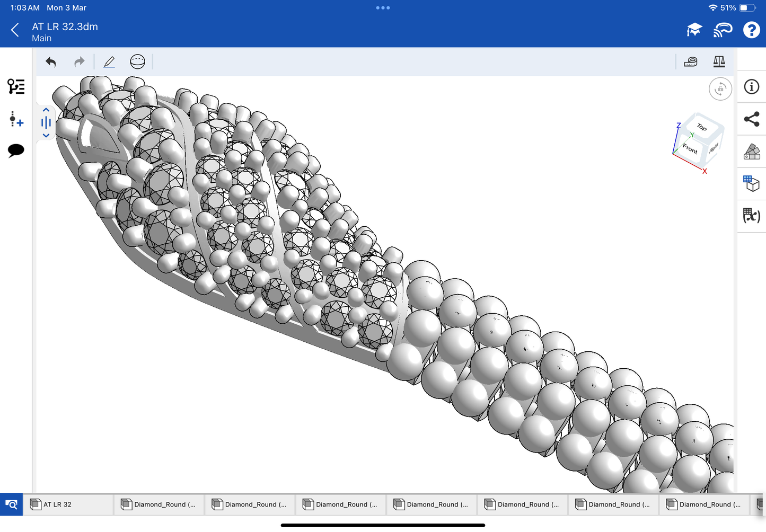Open Help question mark button
The width and height of the screenshot is (766, 532).
pyautogui.click(x=751, y=30)
